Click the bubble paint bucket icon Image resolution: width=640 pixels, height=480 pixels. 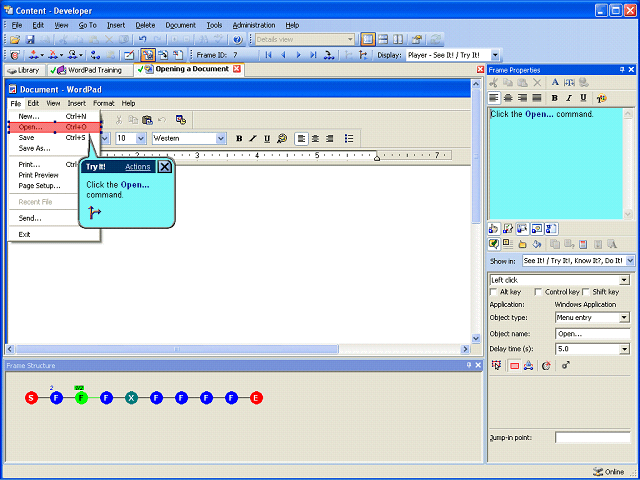pyautogui.click(x=537, y=244)
